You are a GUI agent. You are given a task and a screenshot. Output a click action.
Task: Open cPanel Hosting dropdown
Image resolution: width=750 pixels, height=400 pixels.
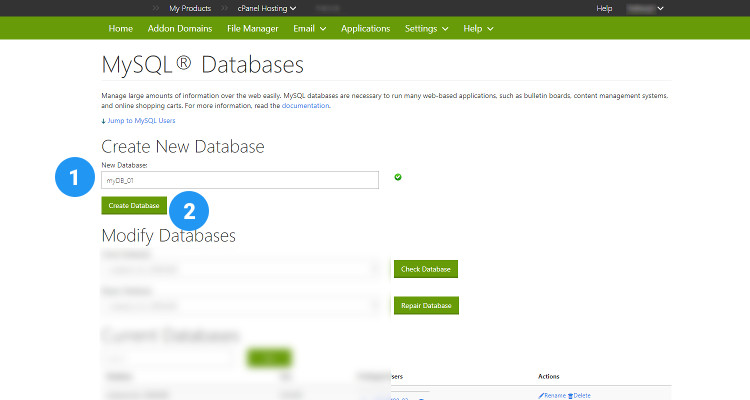(267, 8)
